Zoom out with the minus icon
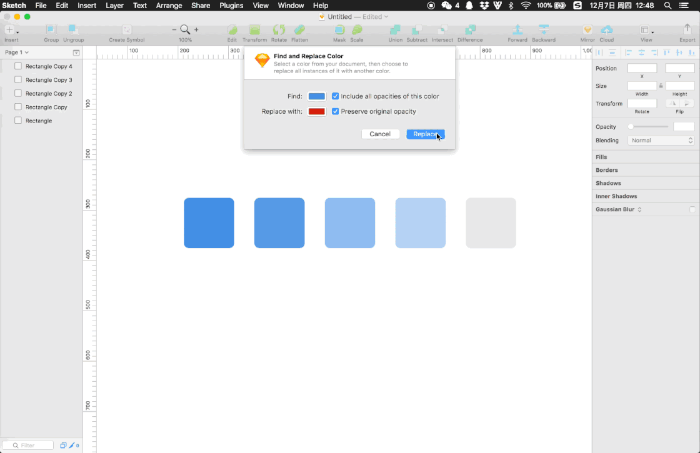This screenshot has width=700, height=453. coord(174,29)
